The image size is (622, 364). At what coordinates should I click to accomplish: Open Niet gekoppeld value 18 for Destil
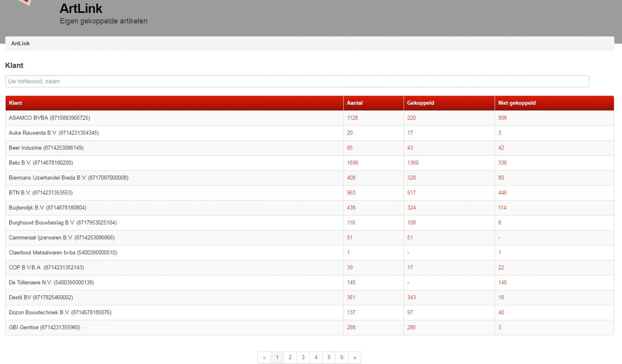[501, 298]
